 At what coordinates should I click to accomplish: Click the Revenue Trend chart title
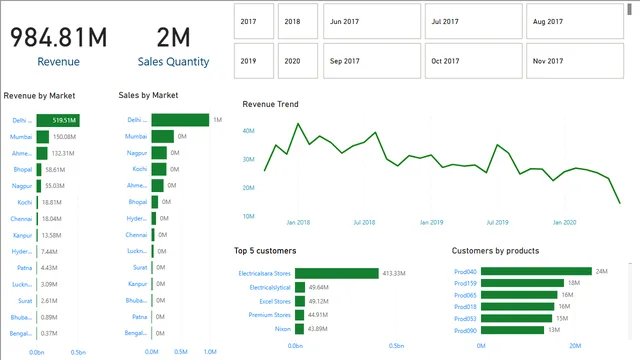tap(270, 104)
